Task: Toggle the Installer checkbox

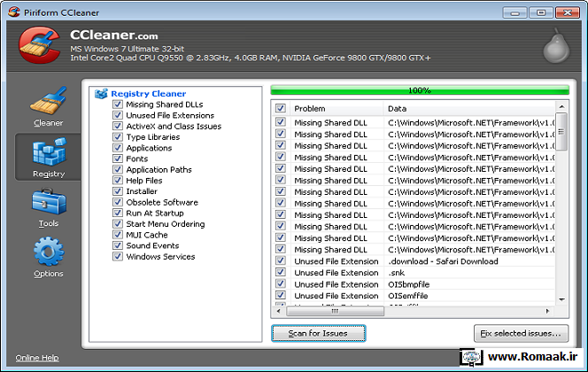Action: tap(118, 191)
